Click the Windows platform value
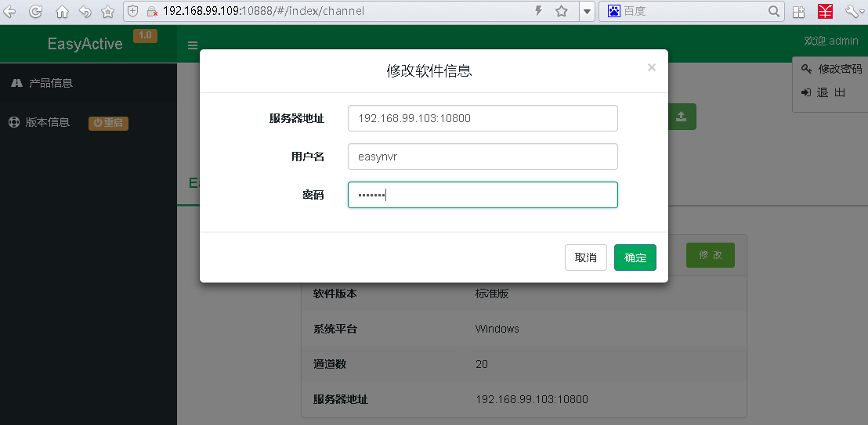The image size is (868, 425). pos(497,329)
